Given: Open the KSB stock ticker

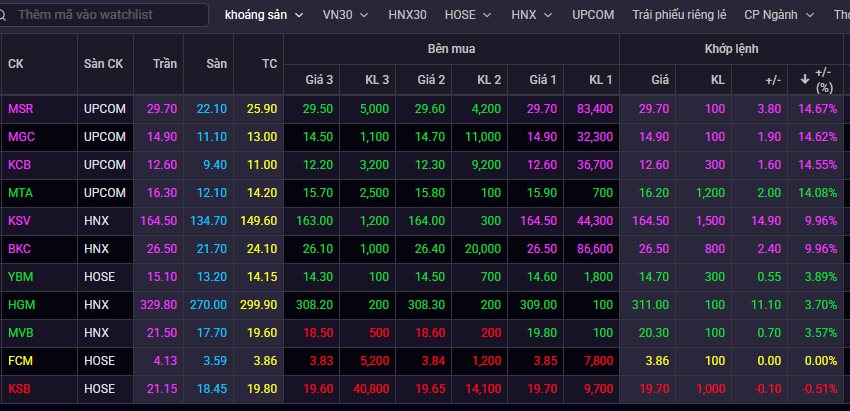Looking at the screenshot, I should 20,388.
